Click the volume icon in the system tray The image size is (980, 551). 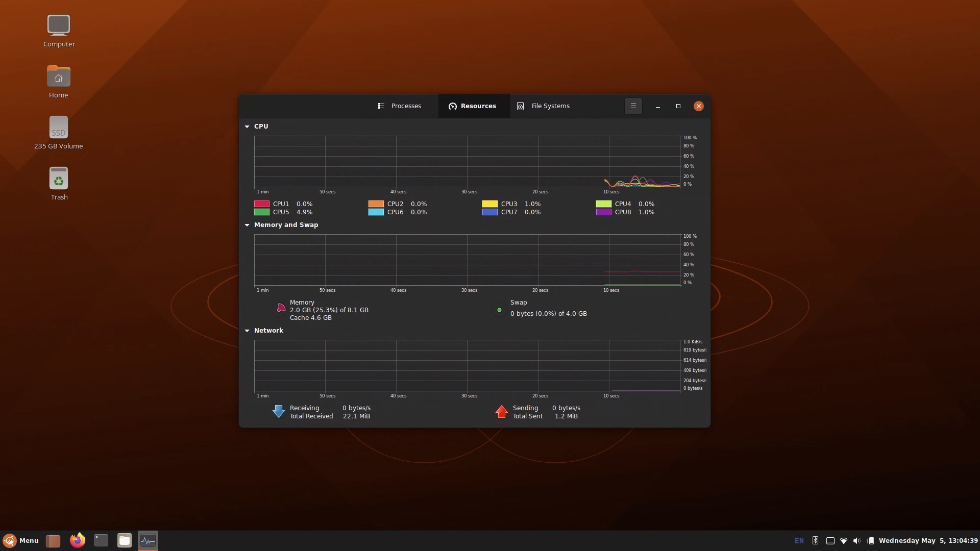856,540
